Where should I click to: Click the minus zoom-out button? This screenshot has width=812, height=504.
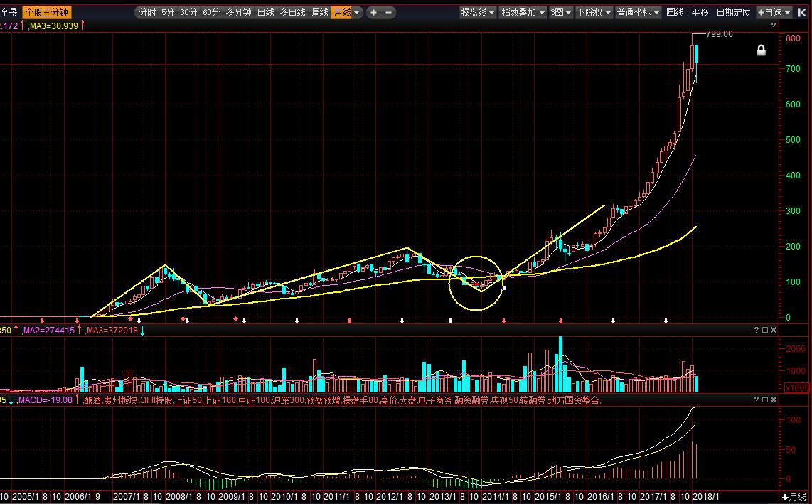click(x=389, y=12)
